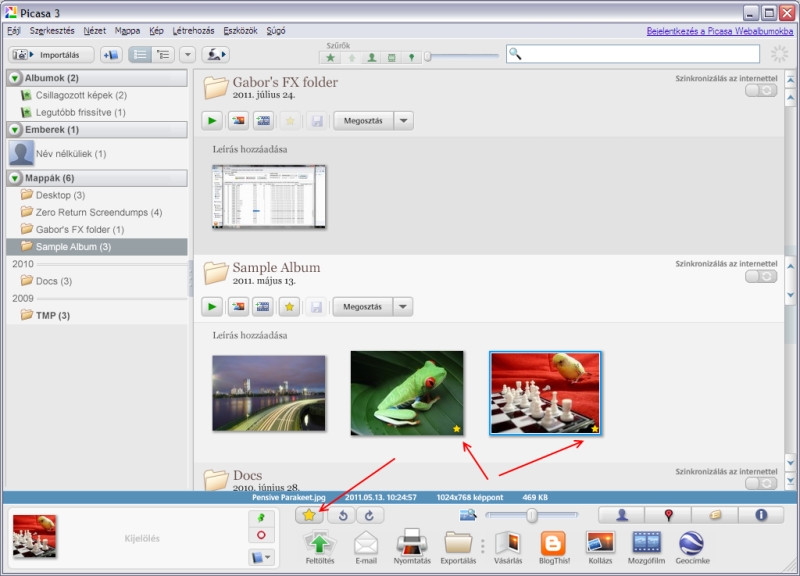The width and height of the screenshot is (800, 576).
Task: Toggle the starred photos filter
Action: [330, 58]
